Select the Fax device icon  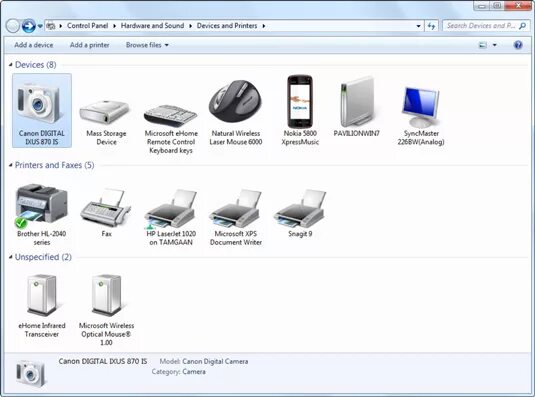106,213
